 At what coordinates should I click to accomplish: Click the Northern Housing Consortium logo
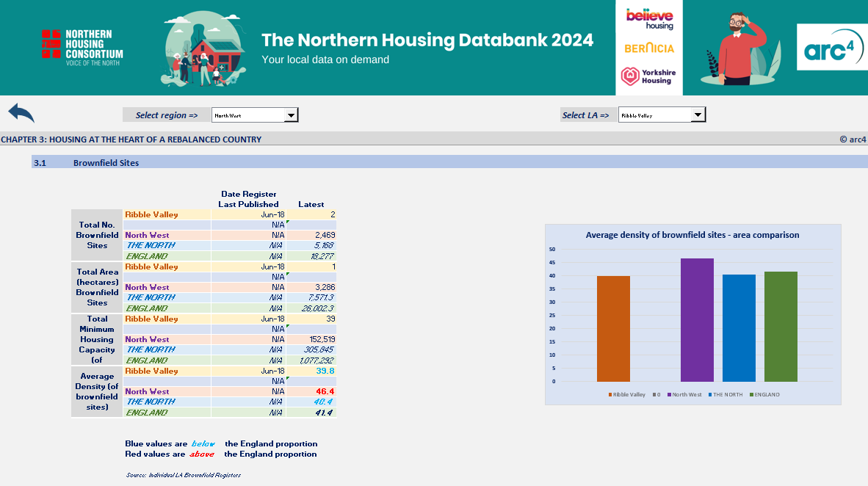[82, 48]
